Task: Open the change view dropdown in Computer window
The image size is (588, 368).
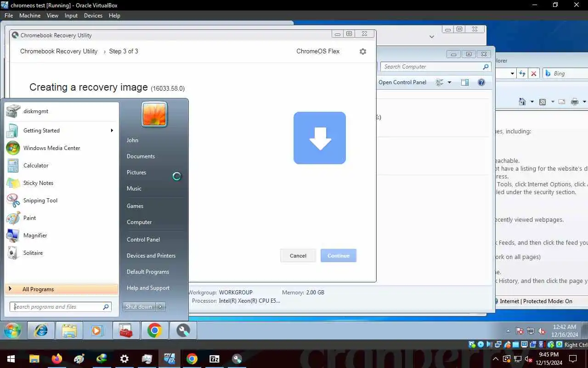Action: pyautogui.click(x=449, y=82)
